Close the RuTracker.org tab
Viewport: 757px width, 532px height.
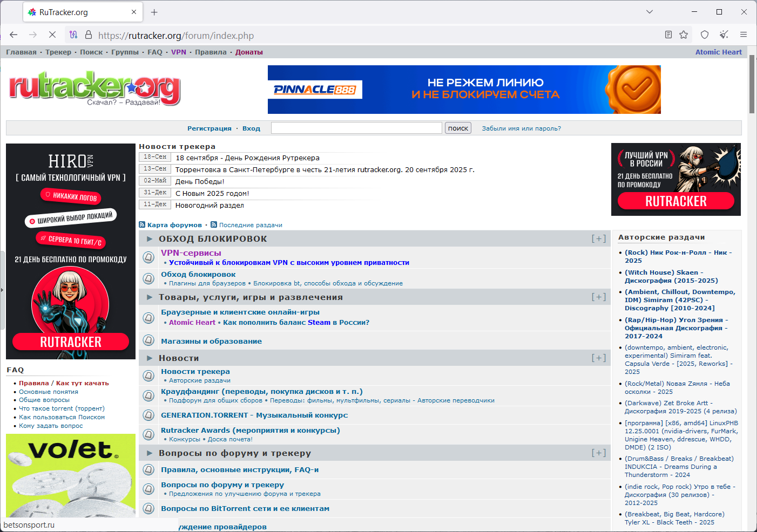[134, 12]
